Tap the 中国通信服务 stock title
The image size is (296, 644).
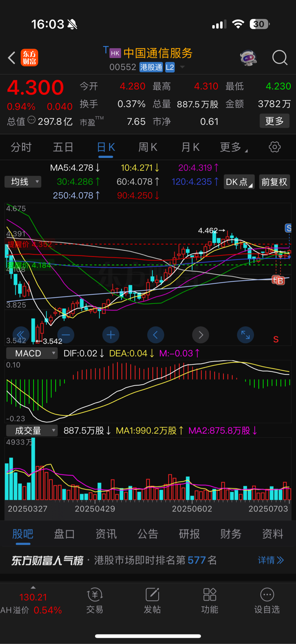tap(158, 53)
